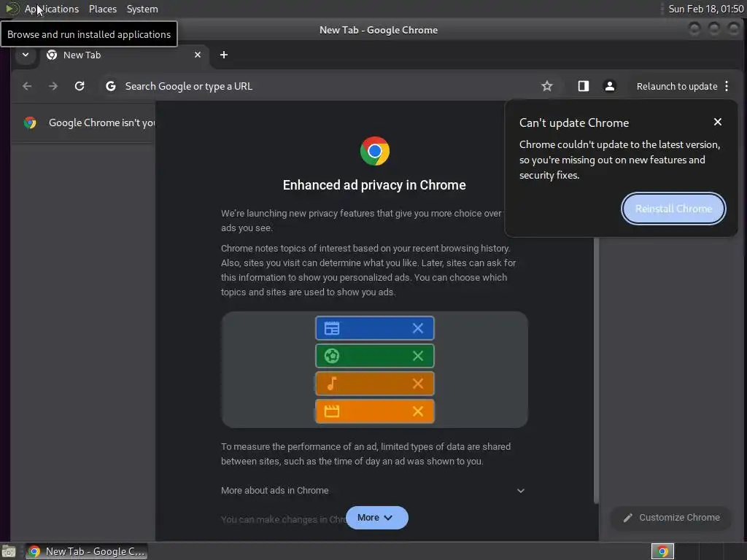
Task: Click the soccer ball icon on the green chip
Action: [332, 356]
